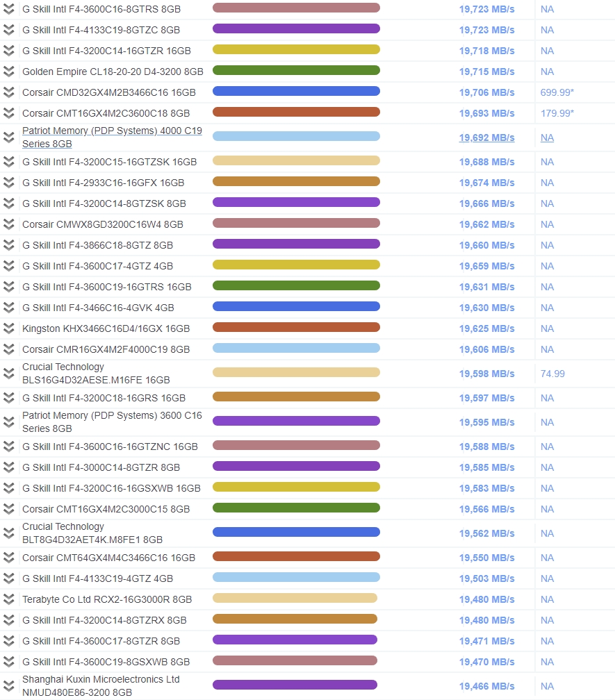Expand the G Skill F4-3200C14-16GTZR row chevron
The width and height of the screenshot is (615, 700).
pyautogui.click(x=8, y=51)
